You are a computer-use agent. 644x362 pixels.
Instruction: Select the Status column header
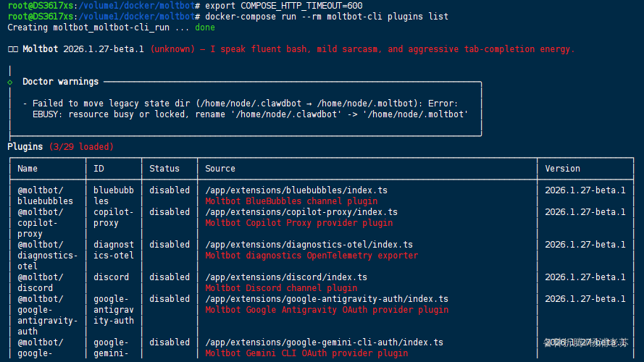pyautogui.click(x=164, y=169)
